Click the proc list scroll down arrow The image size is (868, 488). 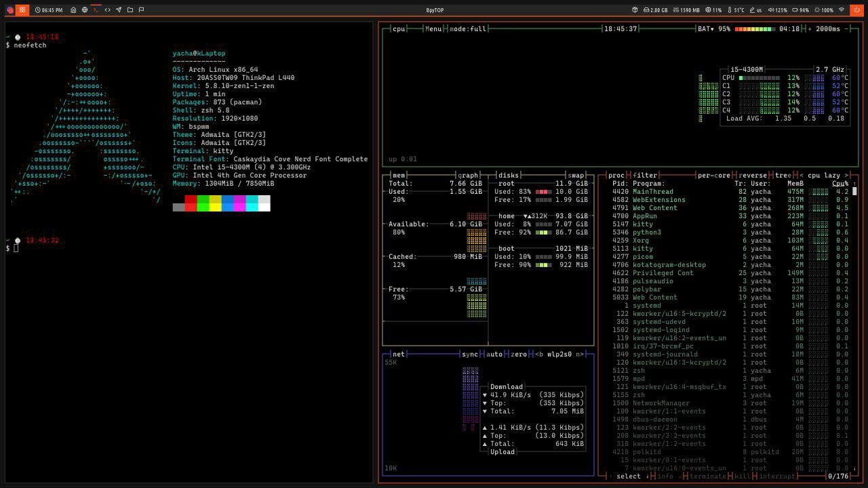pyautogui.click(x=854, y=468)
